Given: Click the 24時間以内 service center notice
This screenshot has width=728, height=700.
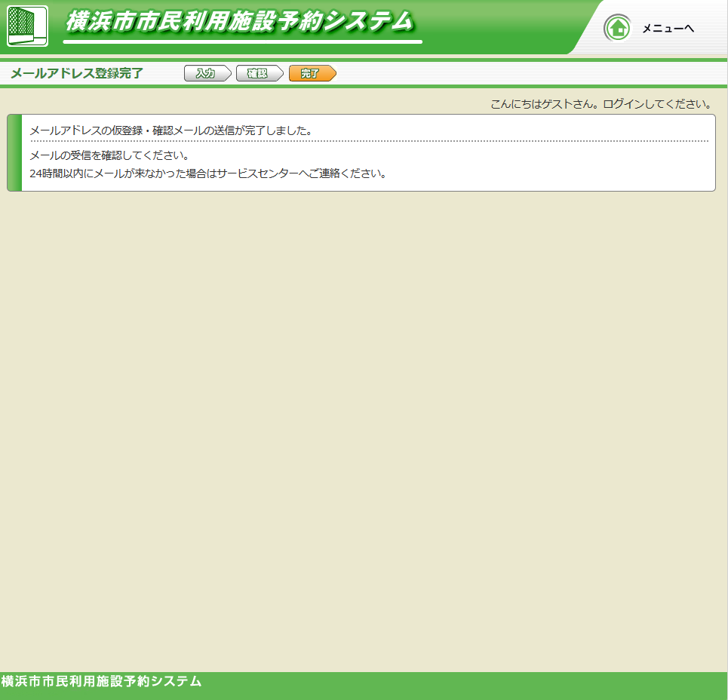Looking at the screenshot, I should [x=208, y=173].
